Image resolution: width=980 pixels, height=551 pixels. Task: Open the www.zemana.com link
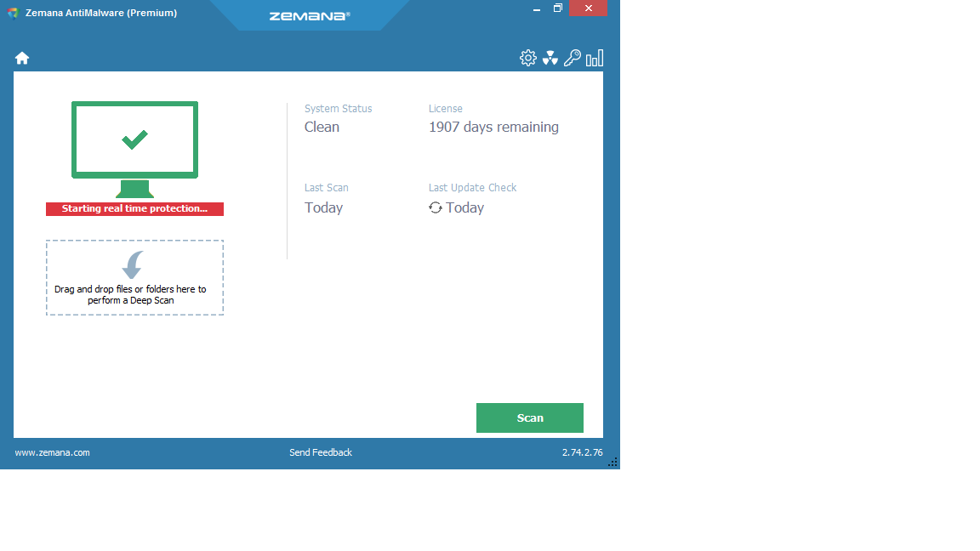point(53,452)
